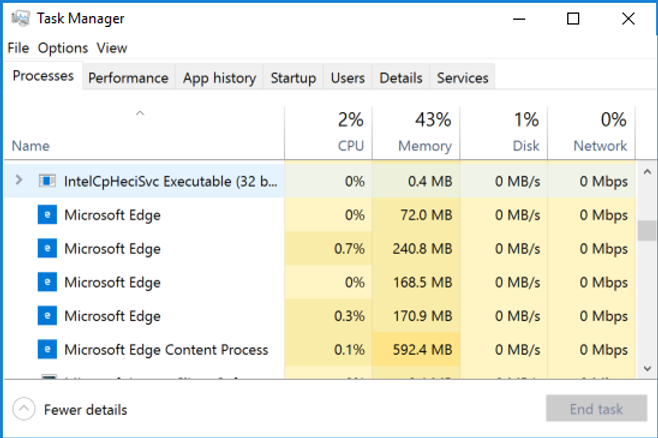Expand the IntelCpHeciSvc Executable process group
This screenshot has height=438, width=658.
pyautogui.click(x=18, y=180)
